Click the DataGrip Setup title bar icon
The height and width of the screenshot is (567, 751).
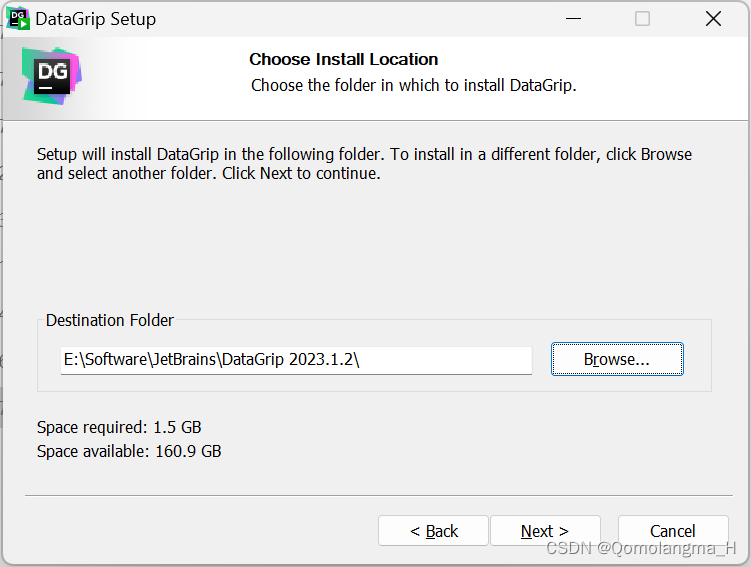(18, 19)
